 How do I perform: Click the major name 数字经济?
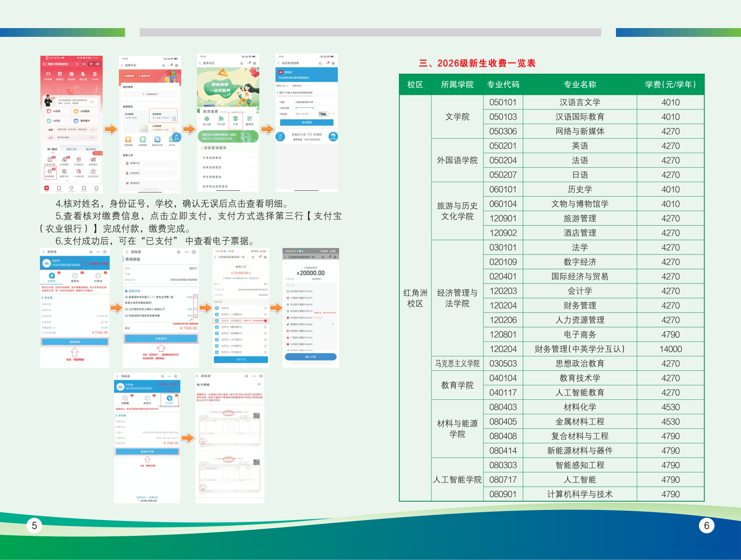pyautogui.click(x=580, y=262)
